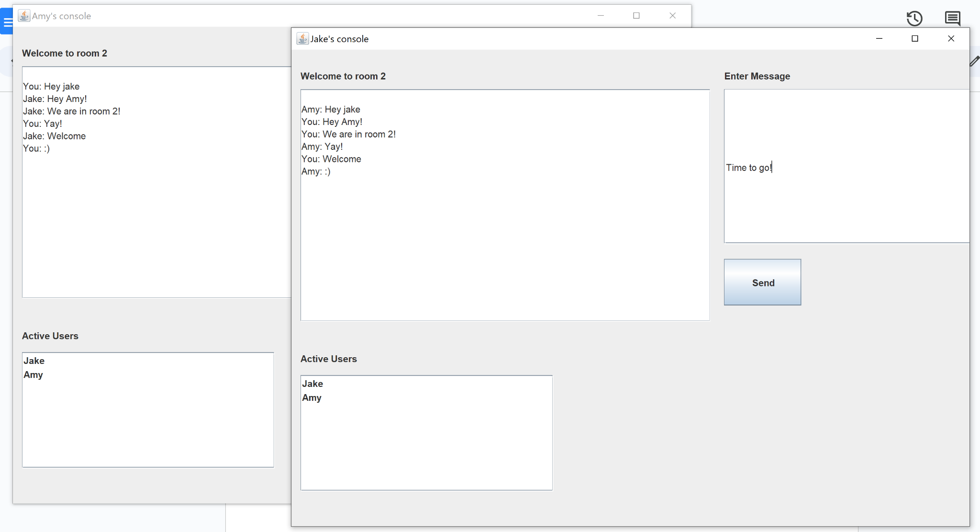Click Jake's chat message history area
The image size is (980, 532).
[505, 239]
